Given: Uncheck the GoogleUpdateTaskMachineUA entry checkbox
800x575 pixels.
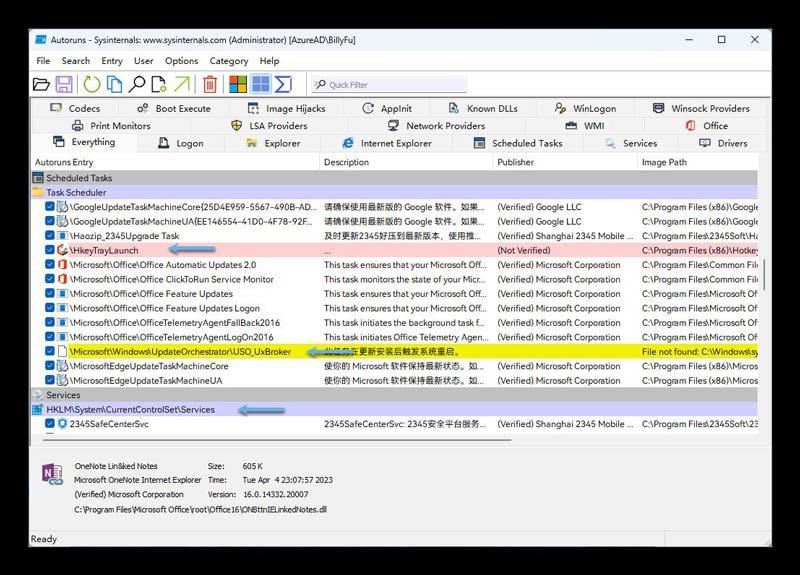Looking at the screenshot, I should click(49, 221).
